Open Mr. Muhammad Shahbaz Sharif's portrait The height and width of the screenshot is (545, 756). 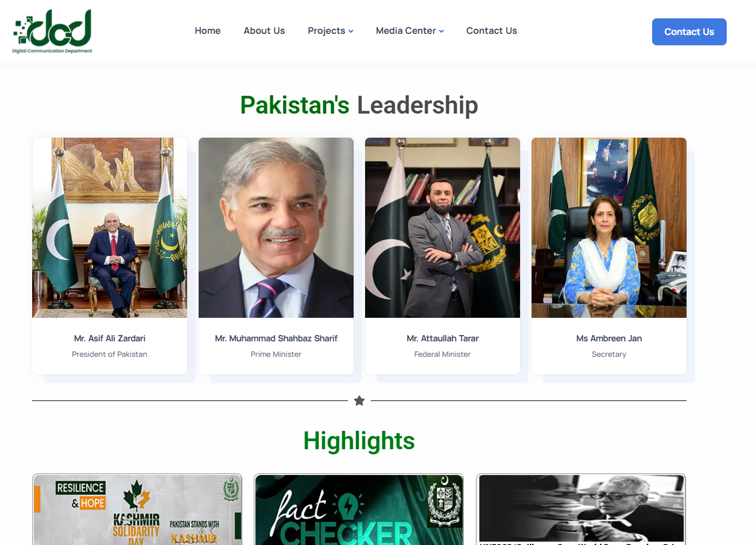(x=276, y=228)
